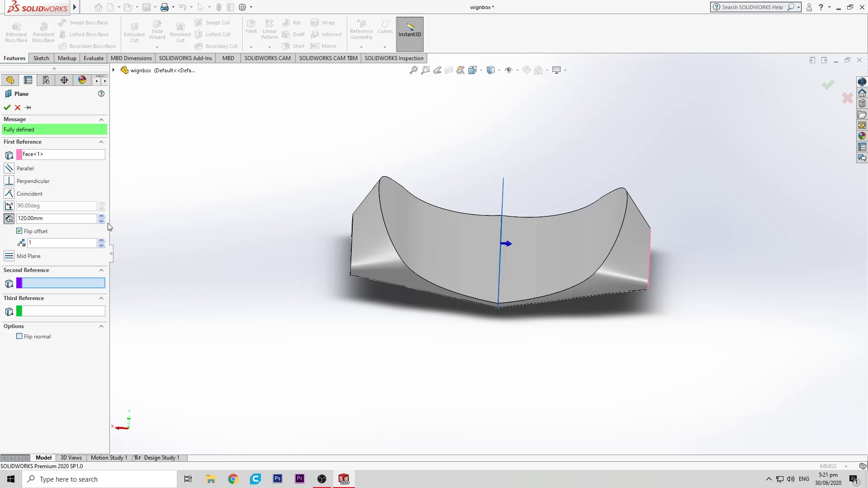Click the Zoom to Area icon
This screenshot has width=868, height=488.
pyautogui.click(x=425, y=70)
